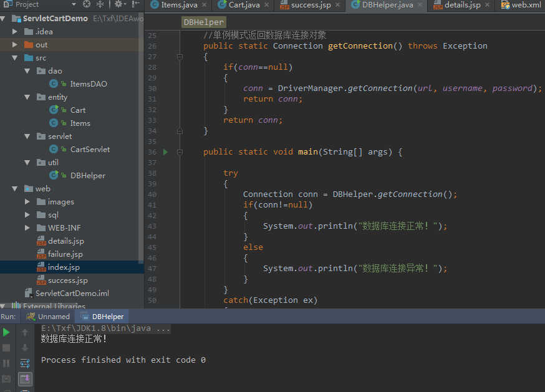The height and width of the screenshot is (392, 545).
Task: Click run gutter arrow at line 36
Action: (165, 152)
